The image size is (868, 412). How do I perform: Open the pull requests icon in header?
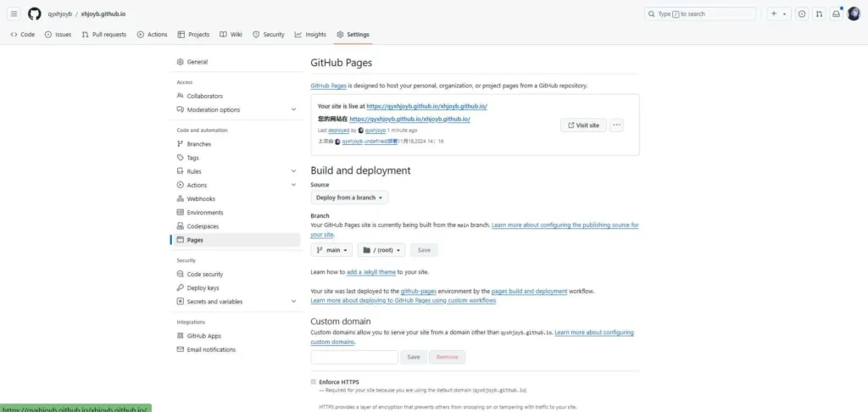(819, 14)
